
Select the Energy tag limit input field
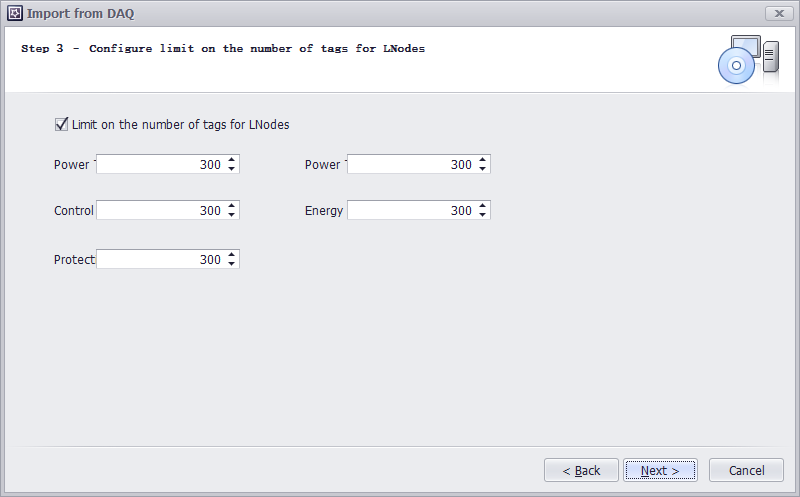click(x=410, y=211)
